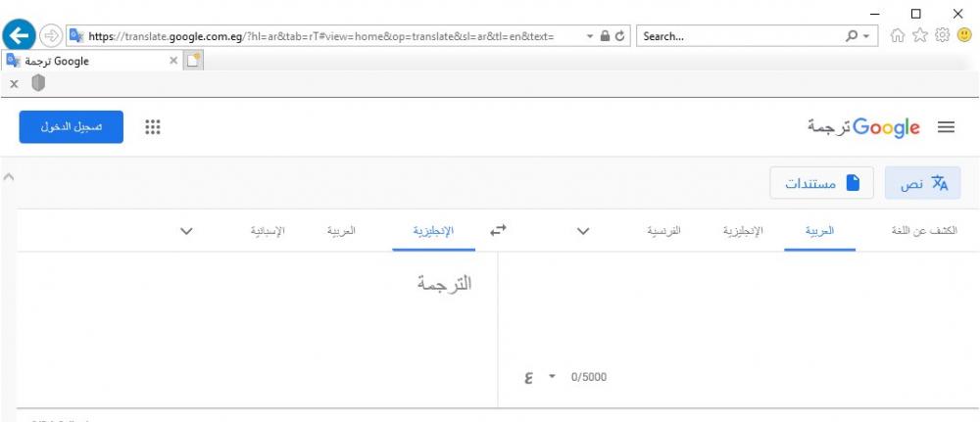Open the Google apps grid menu
The image size is (980, 422).
[x=153, y=128]
